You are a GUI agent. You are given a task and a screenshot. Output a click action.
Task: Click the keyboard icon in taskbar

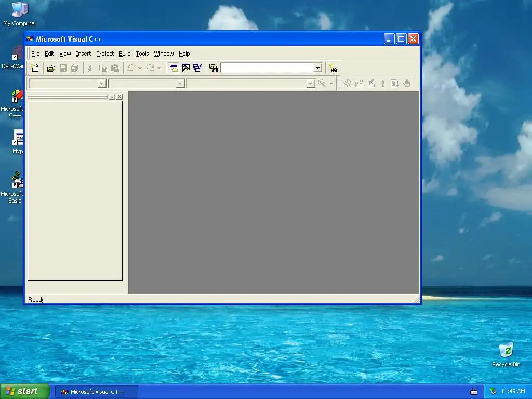pos(474,392)
